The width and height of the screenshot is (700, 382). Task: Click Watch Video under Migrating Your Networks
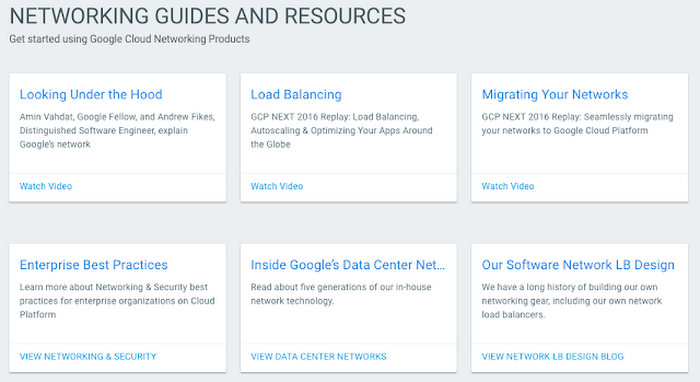(x=508, y=186)
